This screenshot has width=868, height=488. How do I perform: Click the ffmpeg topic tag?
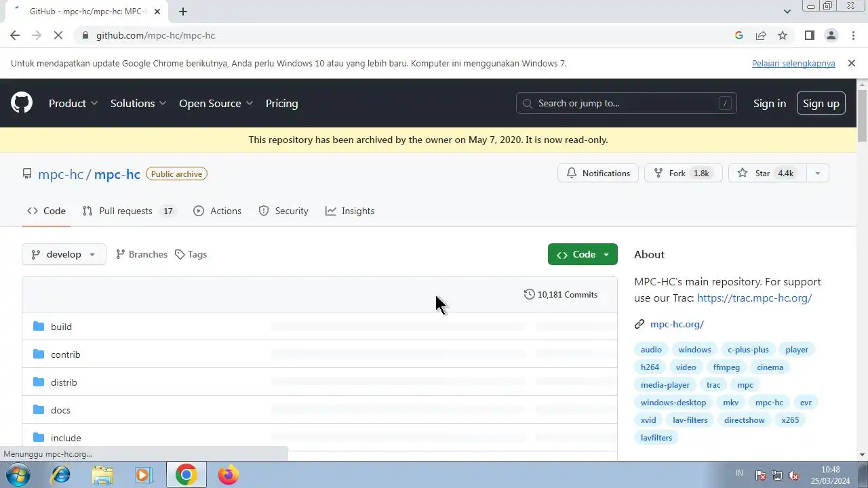tap(726, 367)
